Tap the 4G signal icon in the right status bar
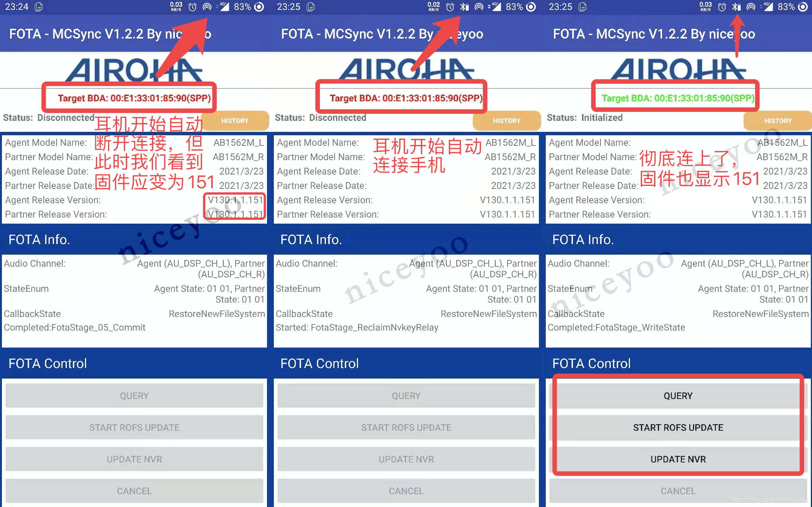This screenshot has height=507, width=812. pyautogui.click(x=768, y=7)
